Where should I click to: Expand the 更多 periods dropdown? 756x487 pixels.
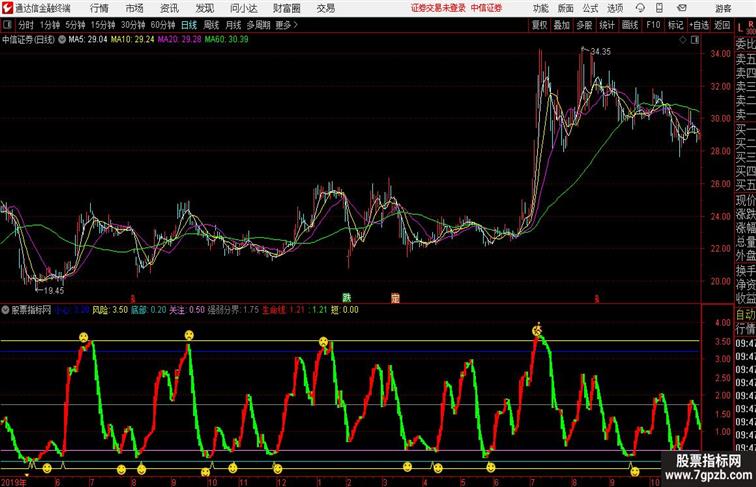pyautogui.click(x=286, y=25)
